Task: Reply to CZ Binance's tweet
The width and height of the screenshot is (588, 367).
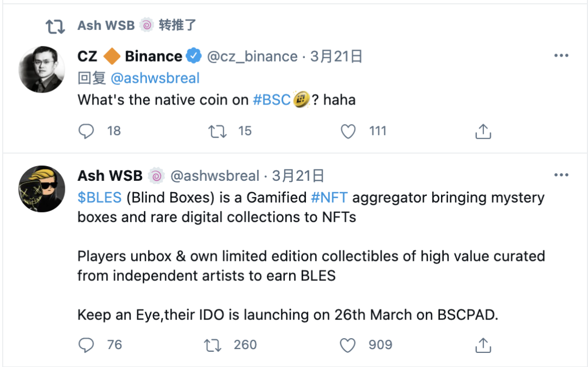Action: [86, 131]
